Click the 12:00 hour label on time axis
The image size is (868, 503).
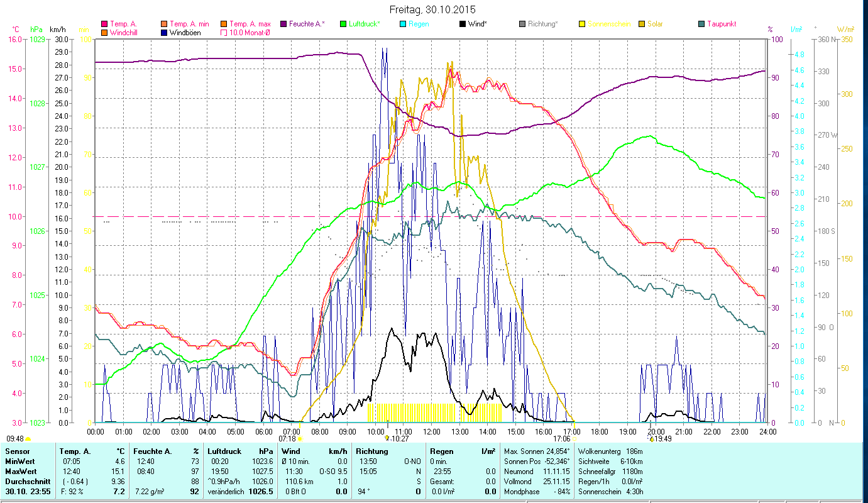[432, 432]
